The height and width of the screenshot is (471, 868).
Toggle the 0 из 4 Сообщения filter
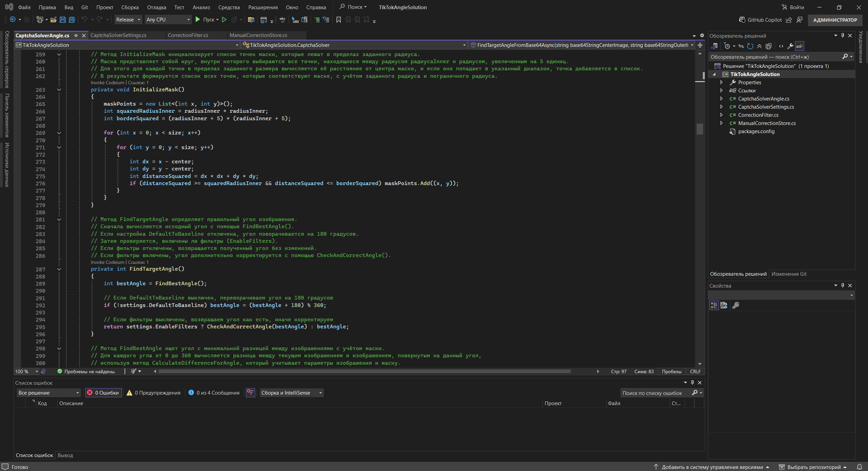[x=214, y=393]
